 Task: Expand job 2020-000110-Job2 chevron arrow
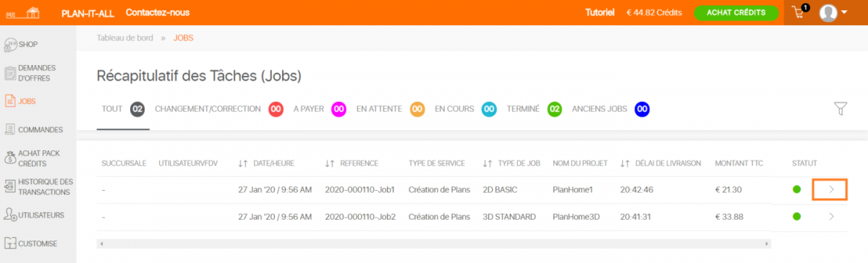point(832,216)
